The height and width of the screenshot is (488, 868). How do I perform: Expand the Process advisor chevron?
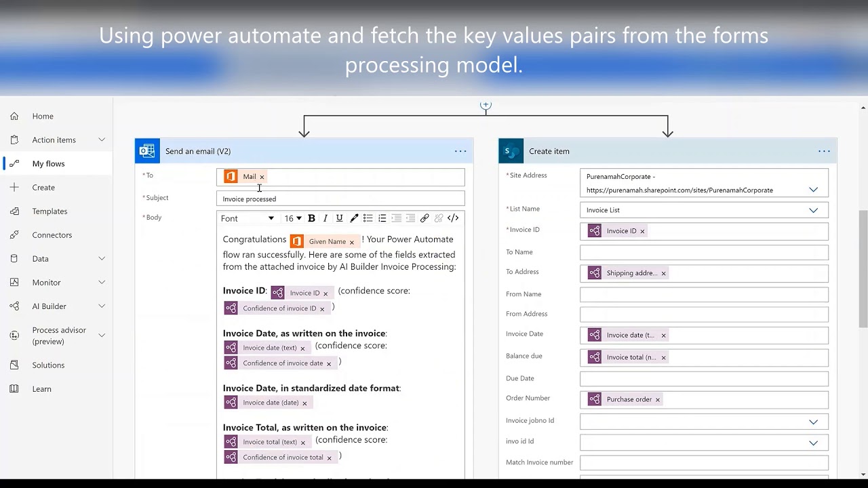(102, 335)
